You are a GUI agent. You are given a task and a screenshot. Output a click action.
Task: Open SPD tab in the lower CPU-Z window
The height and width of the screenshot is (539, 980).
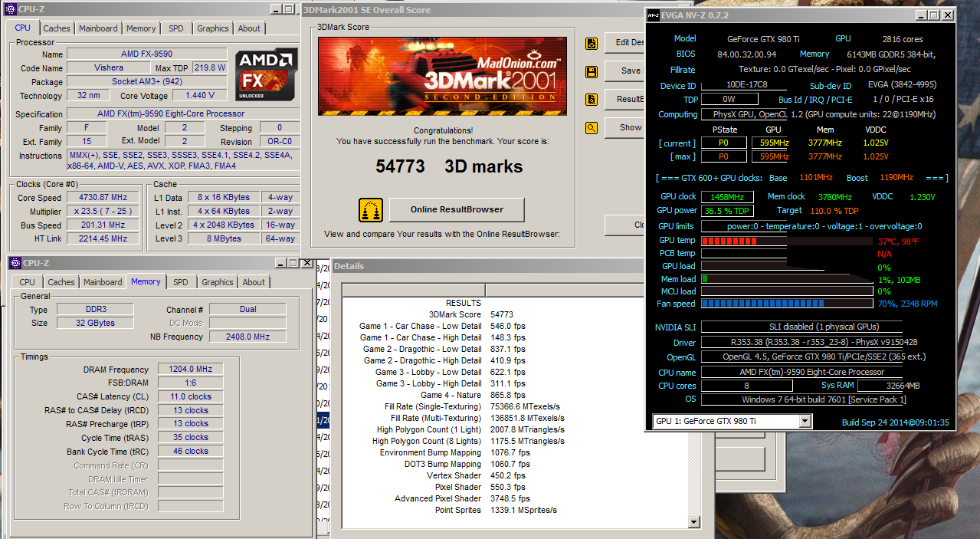point(181,282)
